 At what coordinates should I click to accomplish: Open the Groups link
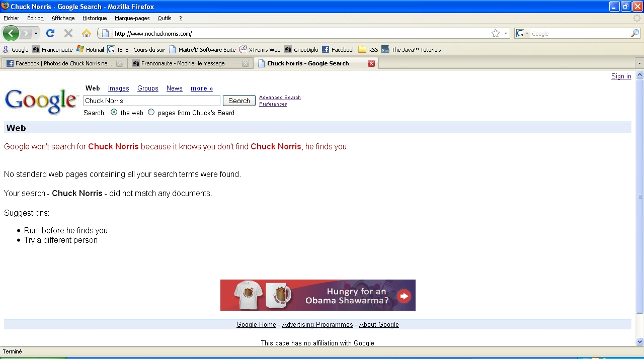pyautogui.click(x=148, y=88)
